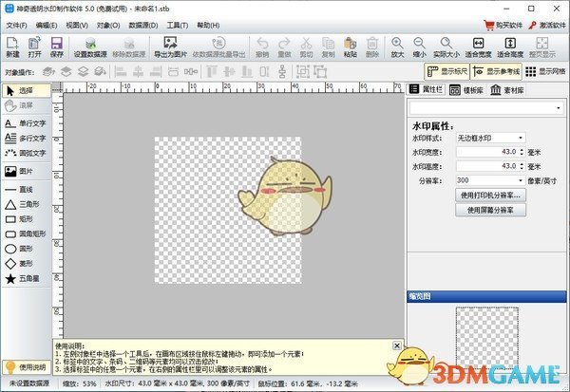
Task: Click 适合宽度 fit width icon
Action: [478, 47]
